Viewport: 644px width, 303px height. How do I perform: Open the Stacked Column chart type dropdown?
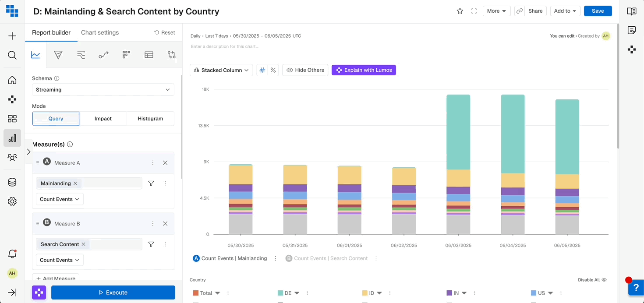click(x=221, y=70)
